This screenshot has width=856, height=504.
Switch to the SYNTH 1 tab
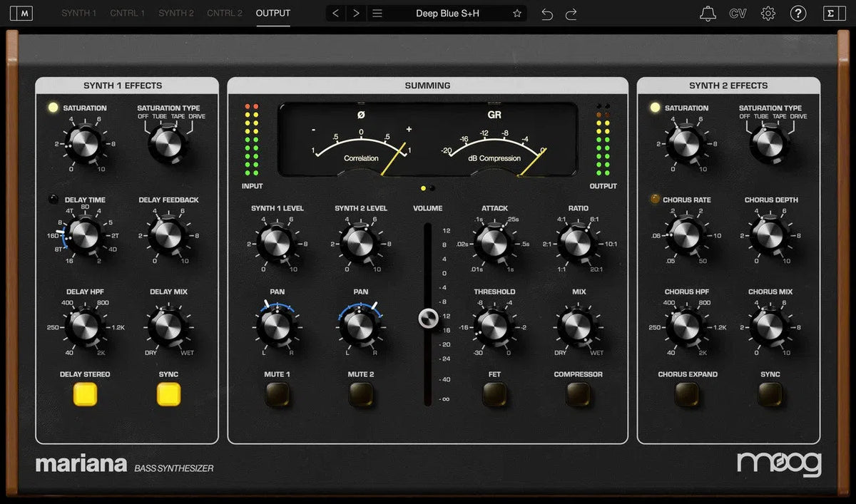click(x=78, y=13)
